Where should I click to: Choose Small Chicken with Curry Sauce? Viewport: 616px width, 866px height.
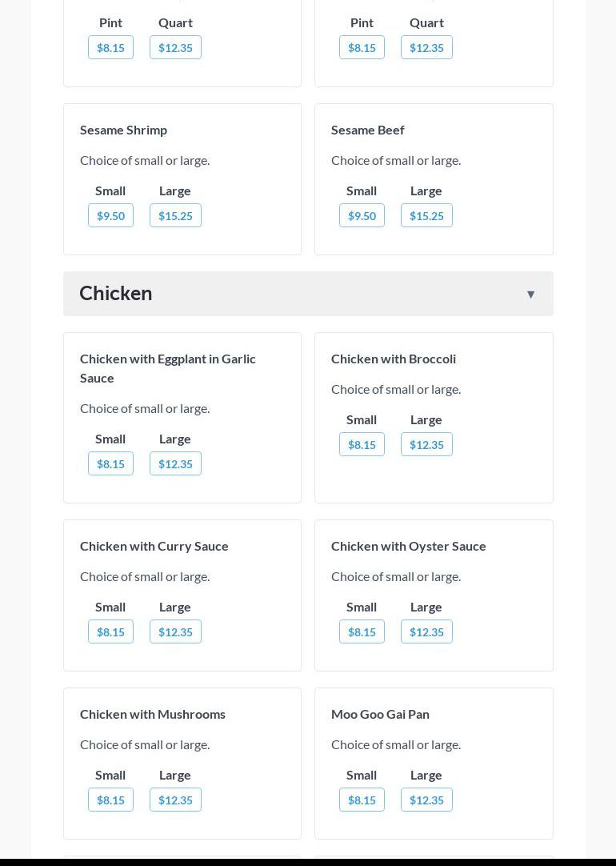coord(110,632)
